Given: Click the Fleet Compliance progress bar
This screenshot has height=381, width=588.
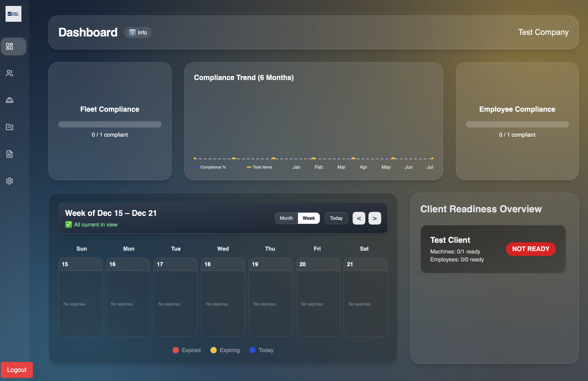Looking at the screenshot, I should 110,124.
